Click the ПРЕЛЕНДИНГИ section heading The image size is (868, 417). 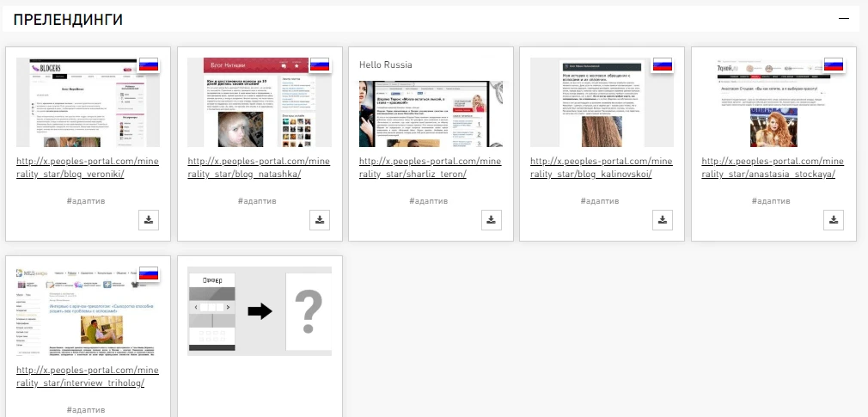click(x=68, y=20)
